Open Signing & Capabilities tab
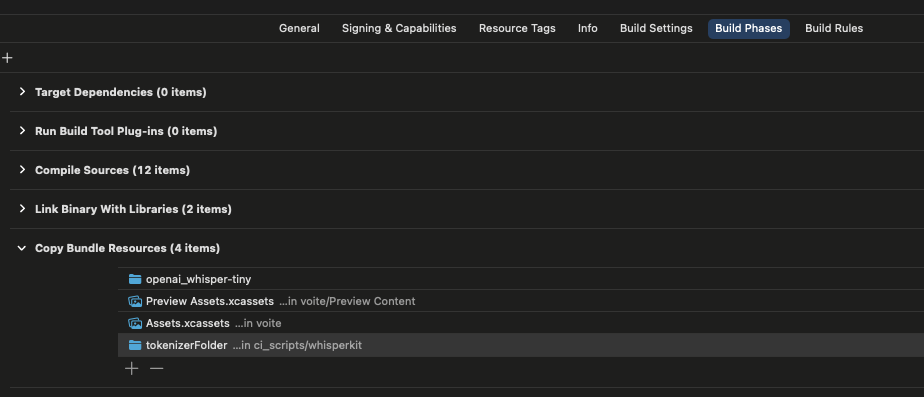The image size is (924, 397). point(399,28)
